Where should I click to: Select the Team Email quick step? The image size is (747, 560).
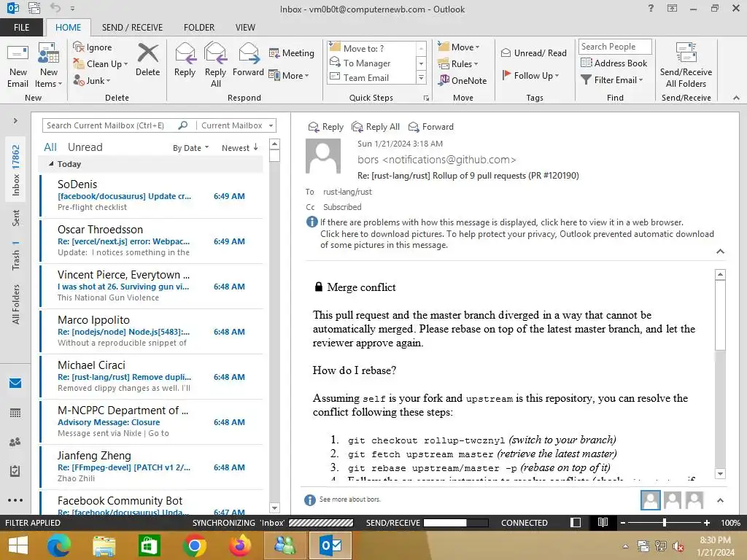[371, 77]
